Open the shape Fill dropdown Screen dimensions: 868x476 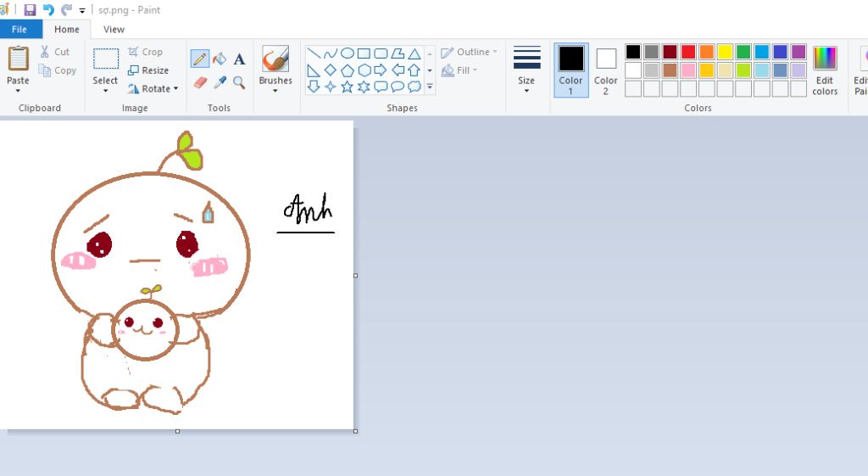point(475,70)
